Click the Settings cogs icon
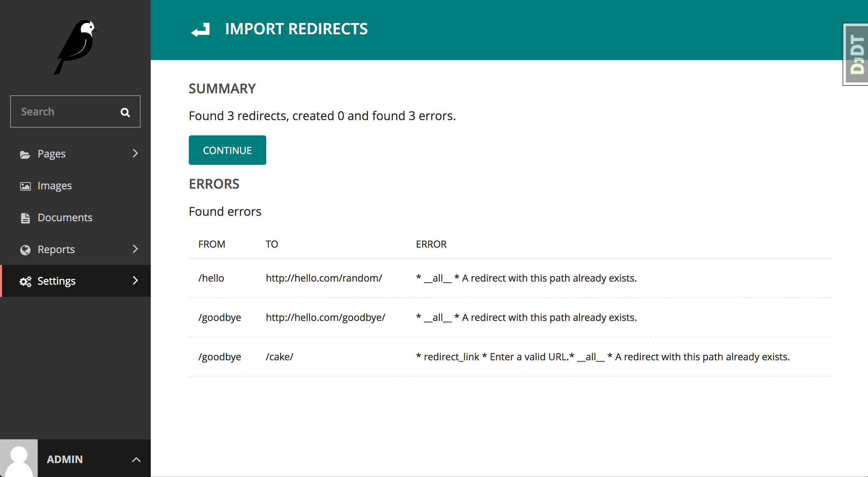 25,281
